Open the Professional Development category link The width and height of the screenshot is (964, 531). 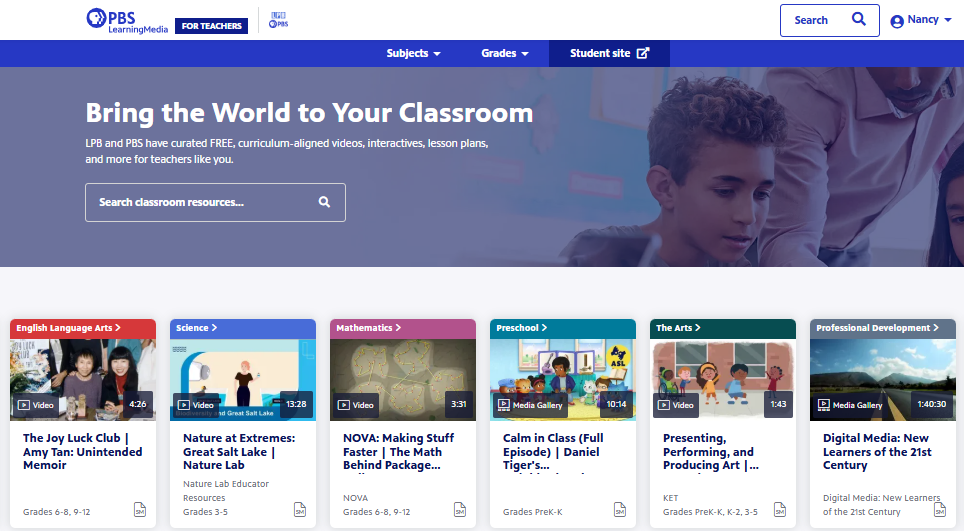point(877,328)
